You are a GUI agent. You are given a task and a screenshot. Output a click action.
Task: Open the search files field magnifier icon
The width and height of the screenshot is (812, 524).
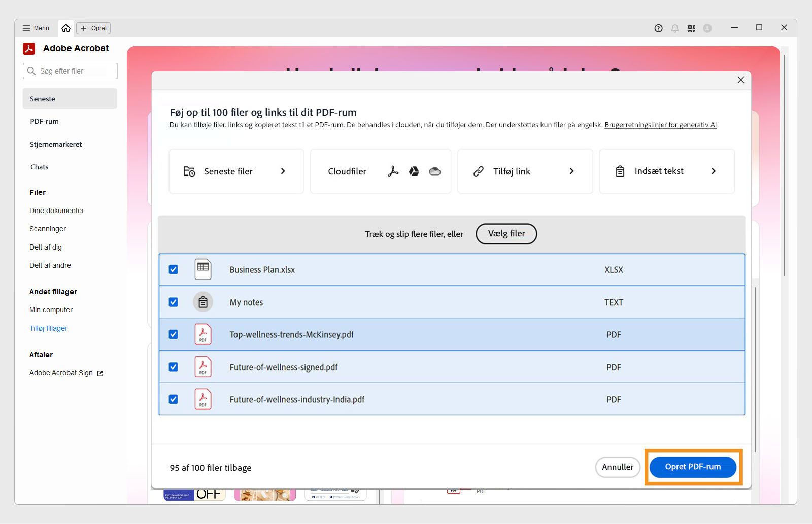(31, 71)
